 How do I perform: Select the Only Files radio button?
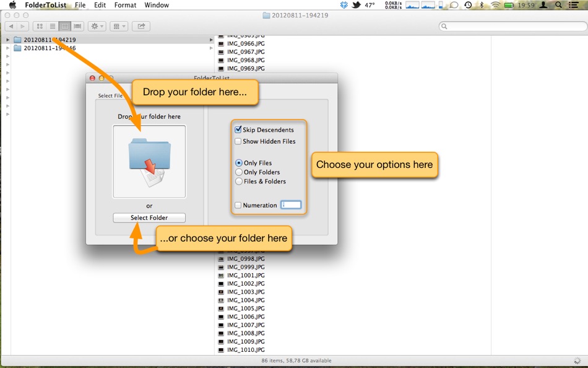point(238,163)
